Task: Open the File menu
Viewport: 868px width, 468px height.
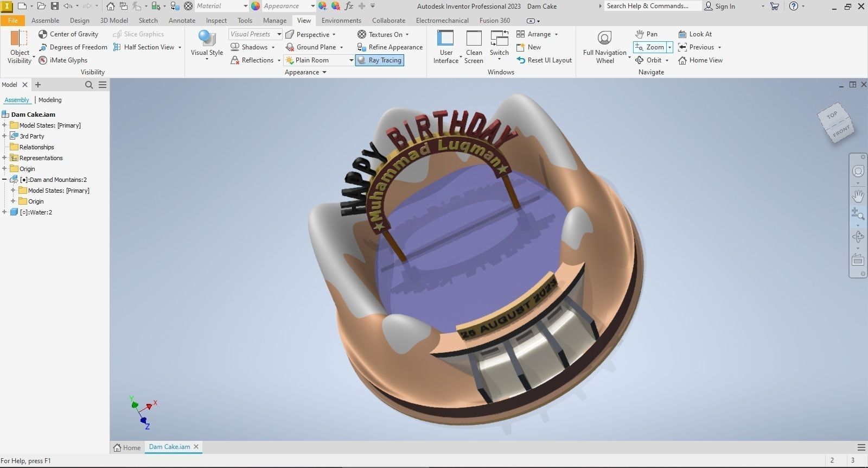Action: 12,21
